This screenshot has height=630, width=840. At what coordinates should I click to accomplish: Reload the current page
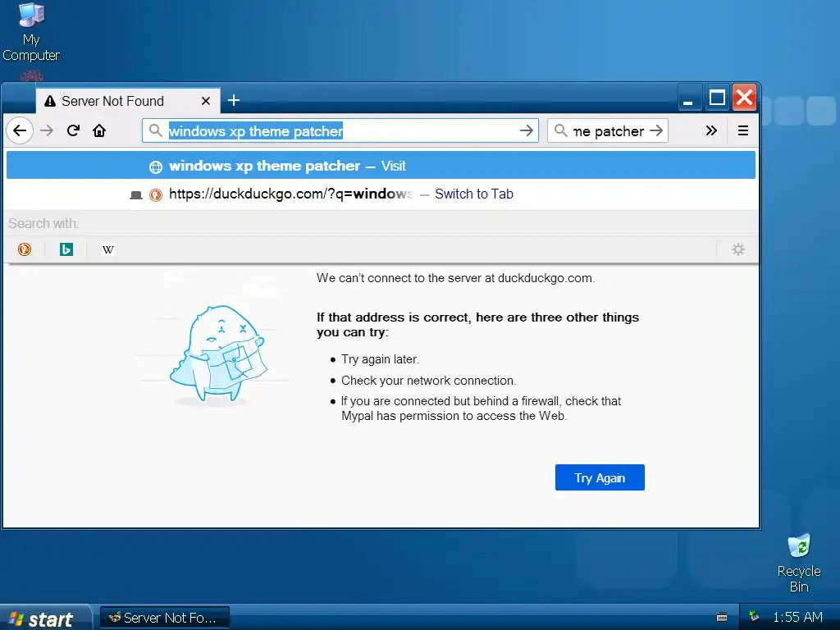(x=73, y=130)
